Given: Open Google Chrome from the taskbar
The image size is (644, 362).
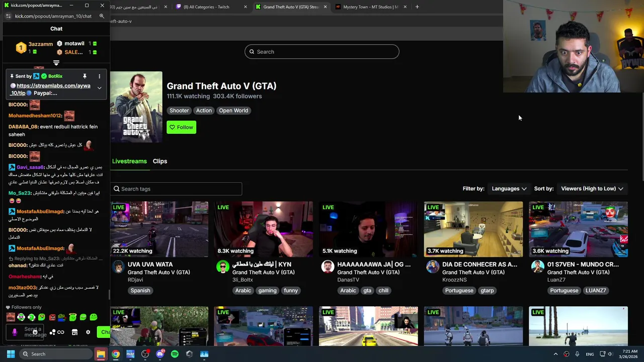Looking at the screenshot, I should tap(116, 354).
